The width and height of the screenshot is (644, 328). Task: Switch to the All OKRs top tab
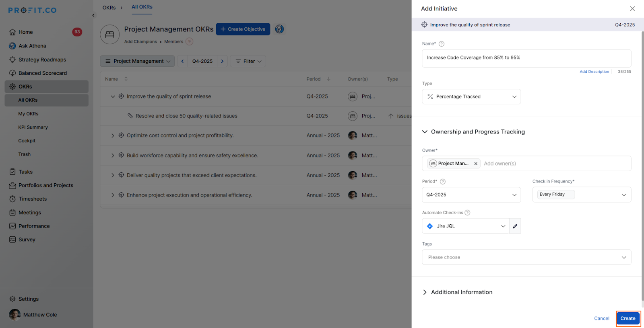coord(142,7)
